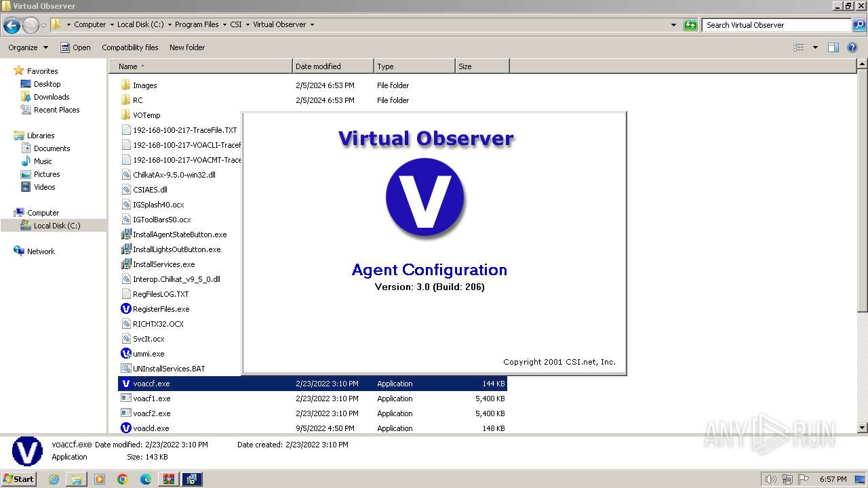Toggle the preview pane icon

833,47
